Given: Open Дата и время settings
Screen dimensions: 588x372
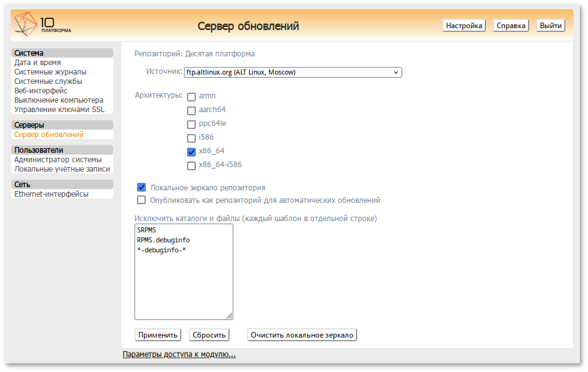Looking at the screenshot, I should 38,62.
